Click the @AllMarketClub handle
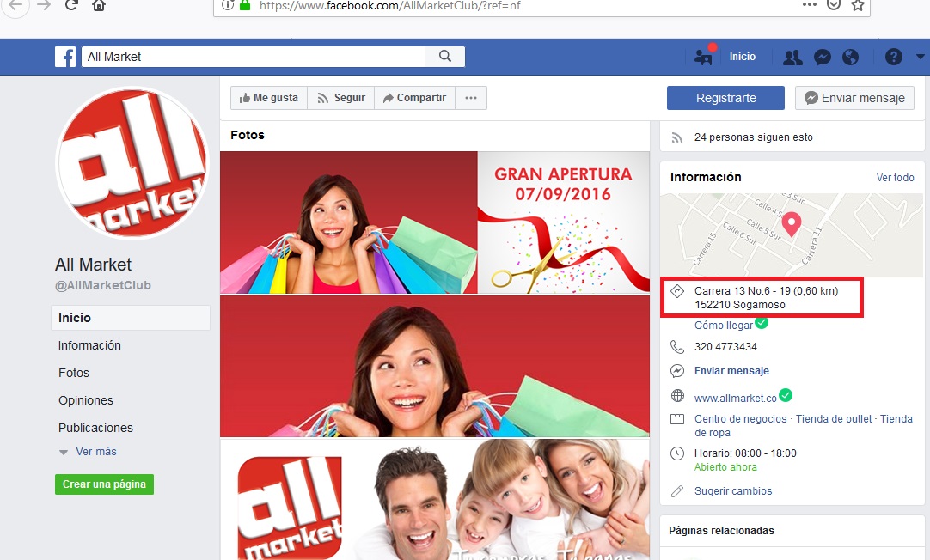 103,286
